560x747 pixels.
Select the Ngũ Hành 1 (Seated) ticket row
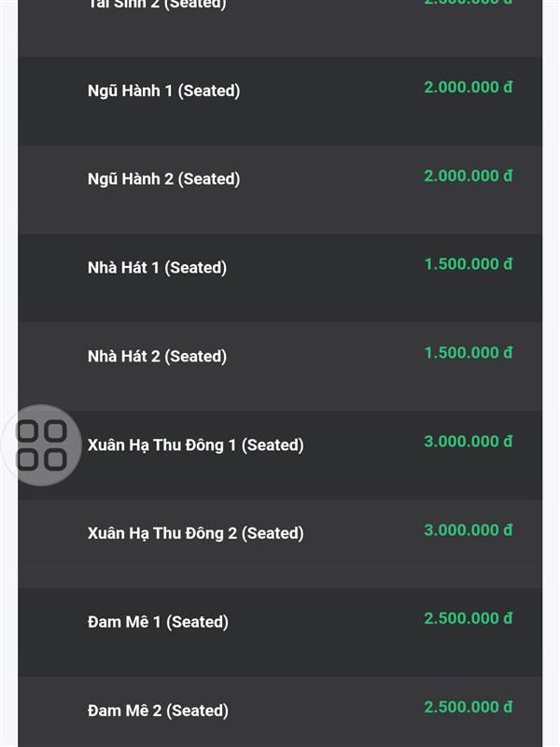pyautogui.click(x=280, y=101)
